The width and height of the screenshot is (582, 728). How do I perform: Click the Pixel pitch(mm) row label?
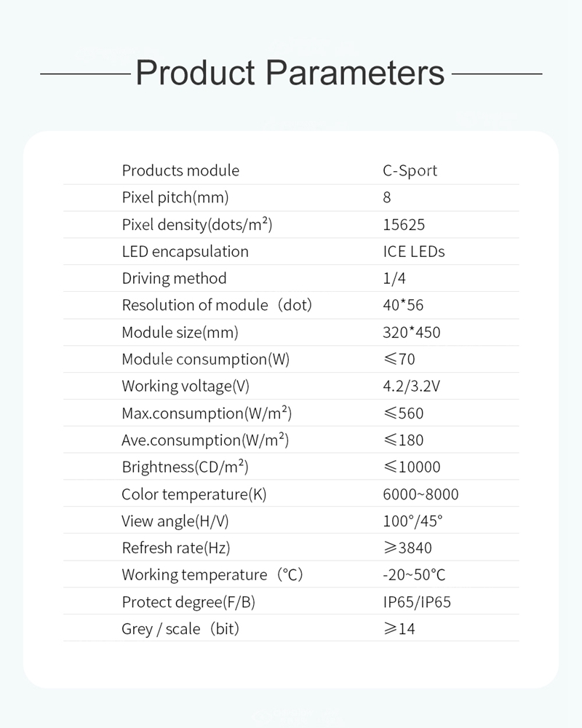(175, 197)
